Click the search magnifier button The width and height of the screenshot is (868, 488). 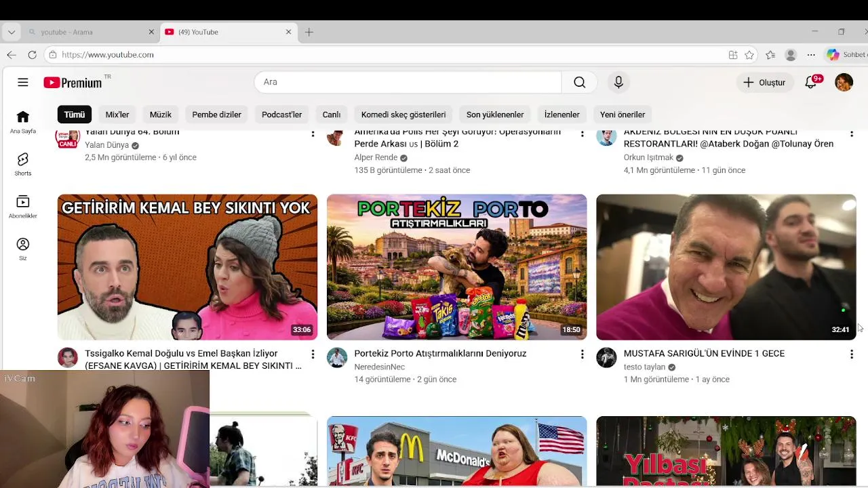coord(579,82)
